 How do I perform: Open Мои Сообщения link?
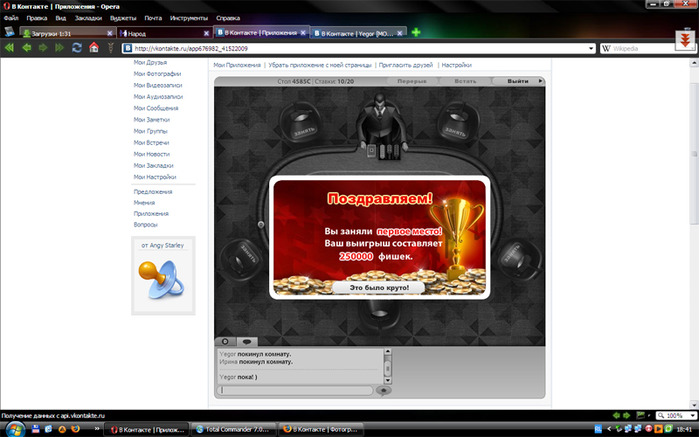156,108
